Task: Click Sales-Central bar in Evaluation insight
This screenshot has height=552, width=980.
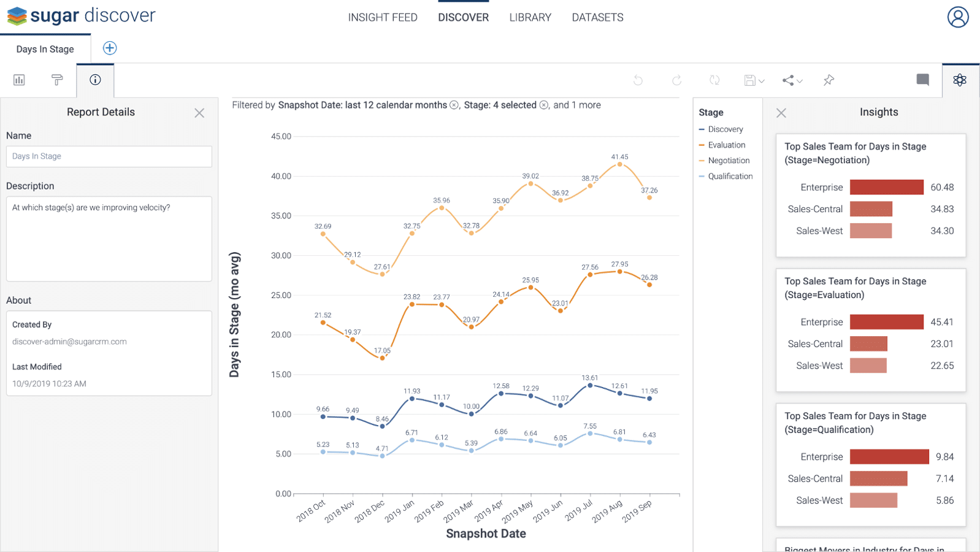Action: point(868,344)
